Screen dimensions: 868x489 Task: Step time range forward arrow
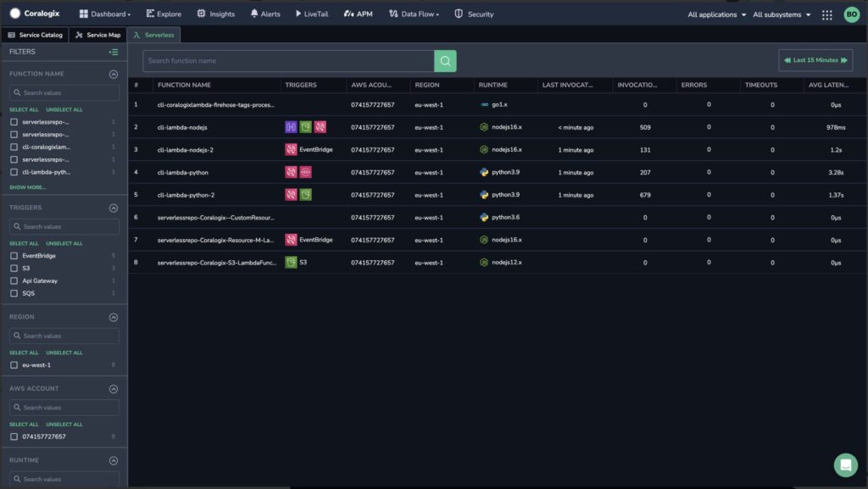coord(844,60)
